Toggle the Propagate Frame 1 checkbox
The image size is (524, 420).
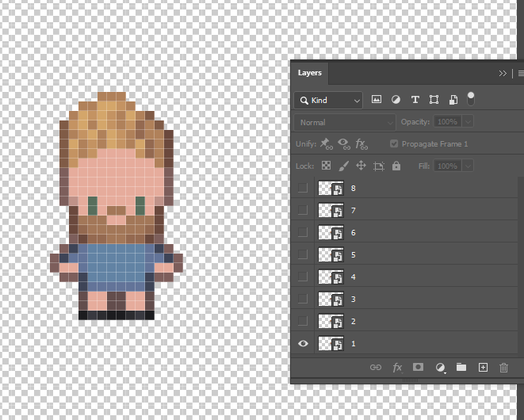[x=394, y=144]
